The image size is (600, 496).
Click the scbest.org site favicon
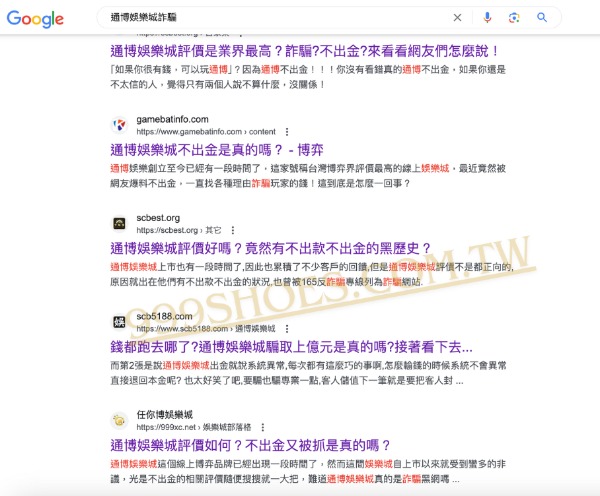(x=119, y=223)
